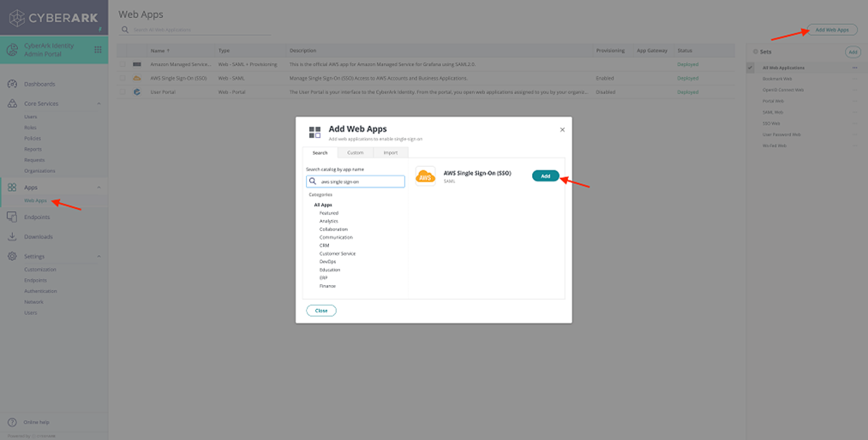Check the User Portal row checkbox
The image size is (868, 440).
[123, 92]
